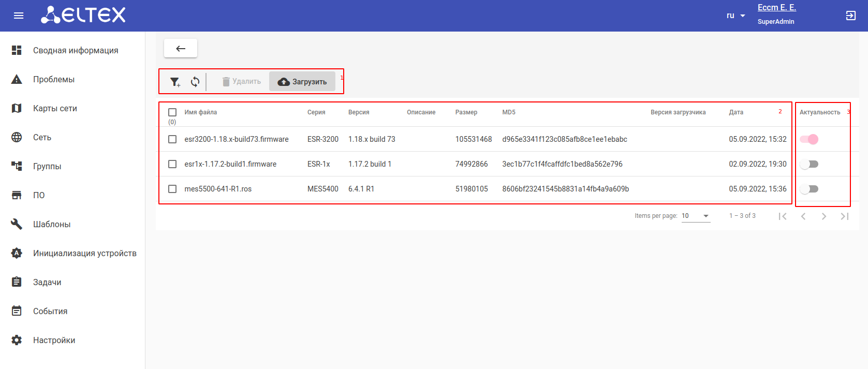
Task: Open the Items per page dropdown
Action: pyautogui.click(x=696, y=216)
